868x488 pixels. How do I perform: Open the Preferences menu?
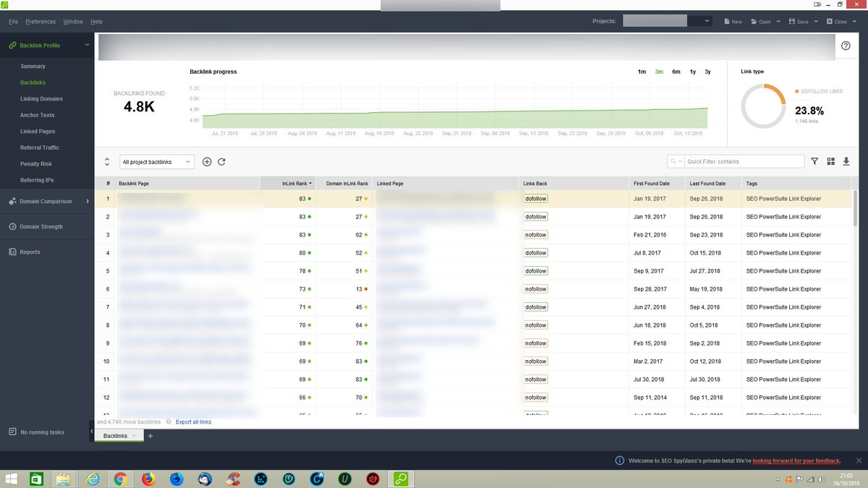pyautogui.click(x=41, y=22)
